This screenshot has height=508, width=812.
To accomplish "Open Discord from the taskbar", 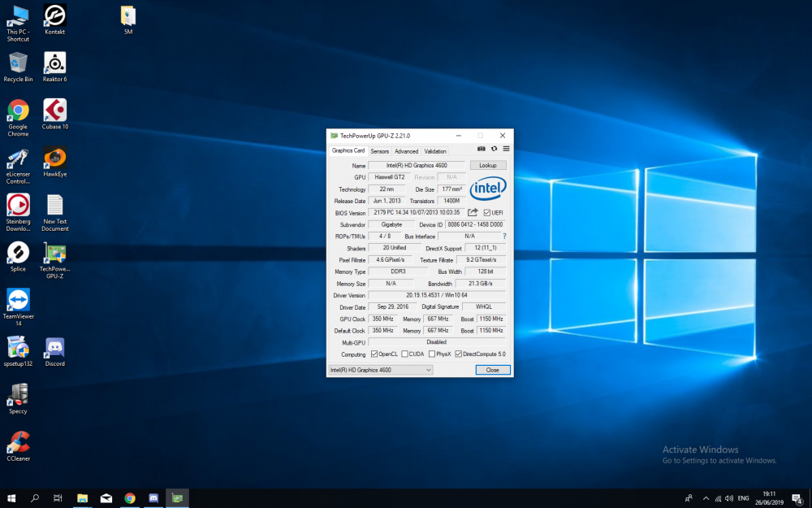I will tap(153, 498).
